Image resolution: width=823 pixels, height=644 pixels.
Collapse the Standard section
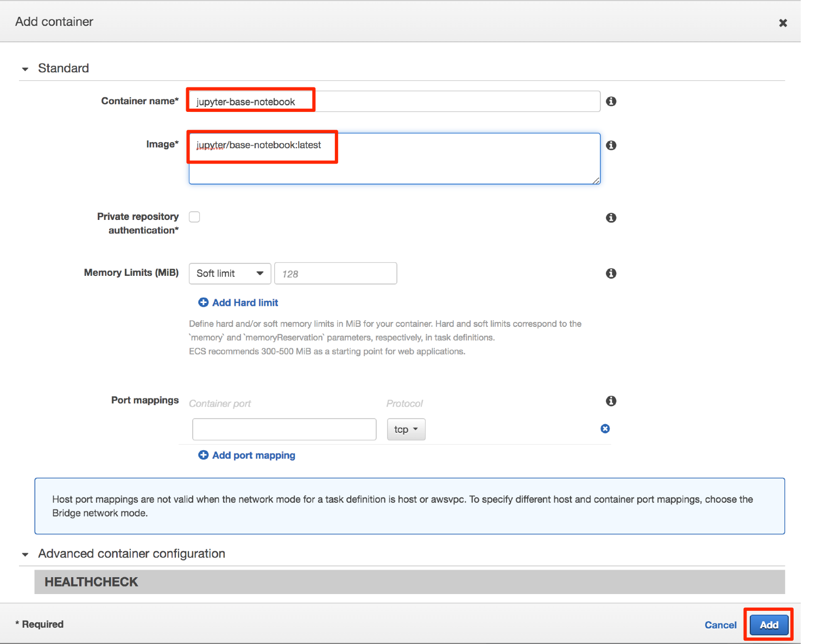click(25, 69)
